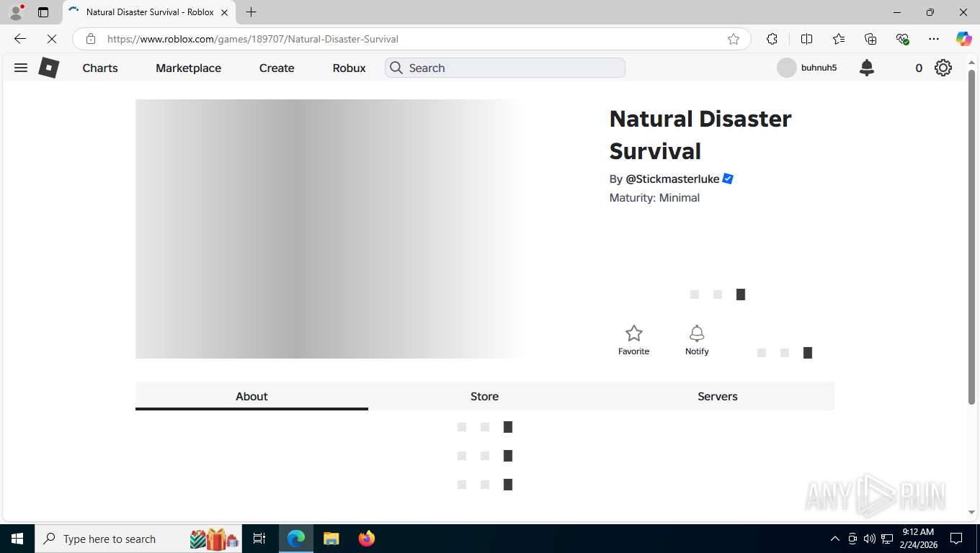The height and width of the screenshot is (553, 980).
Task: Open the volume control in system tray
Action: tap(870, 539)
